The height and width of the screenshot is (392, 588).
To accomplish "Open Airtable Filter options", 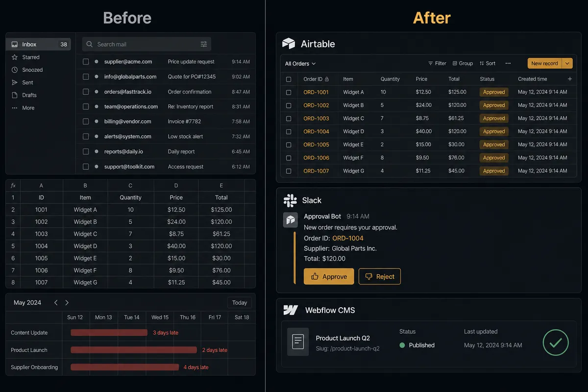I will (437, 63).
